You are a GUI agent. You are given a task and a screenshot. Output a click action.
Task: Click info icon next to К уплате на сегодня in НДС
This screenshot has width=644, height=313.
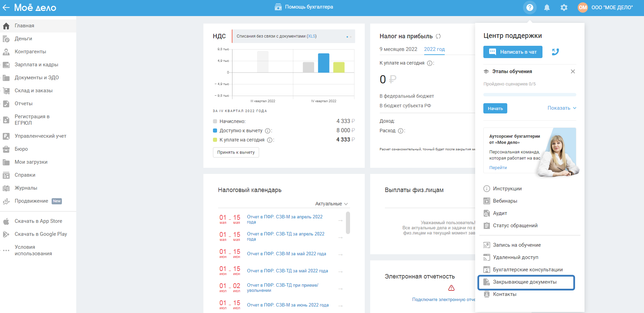[270, 140]
